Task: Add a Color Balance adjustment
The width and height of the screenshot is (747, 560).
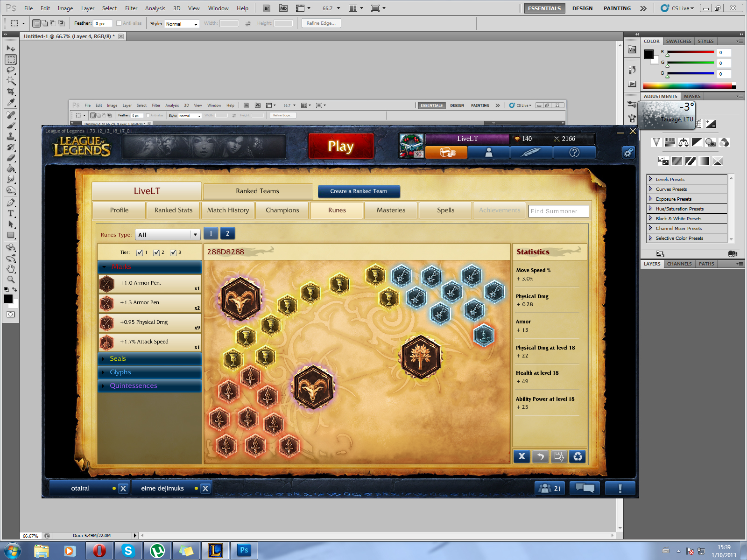Action: pos(684,142)
